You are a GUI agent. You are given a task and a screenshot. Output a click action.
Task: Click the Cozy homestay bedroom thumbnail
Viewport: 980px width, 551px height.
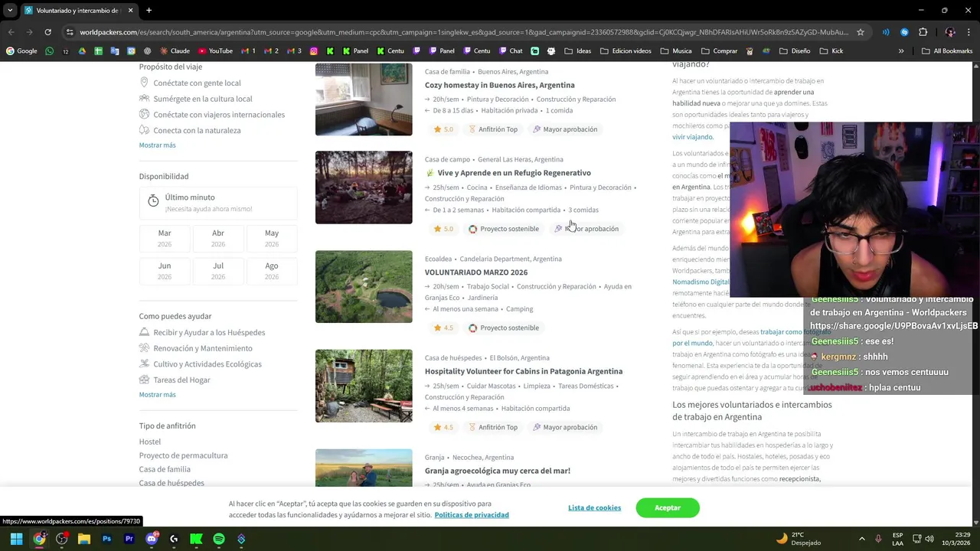point(364,99)
